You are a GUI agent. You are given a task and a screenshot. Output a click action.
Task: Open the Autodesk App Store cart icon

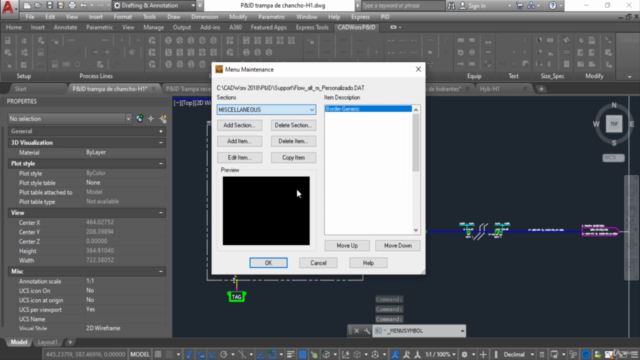520,6
